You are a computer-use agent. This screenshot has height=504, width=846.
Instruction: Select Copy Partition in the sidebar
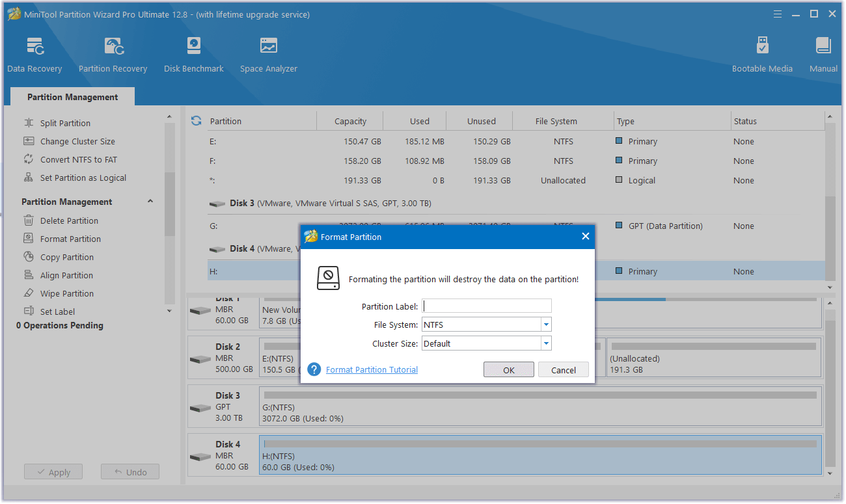point(67,257)
